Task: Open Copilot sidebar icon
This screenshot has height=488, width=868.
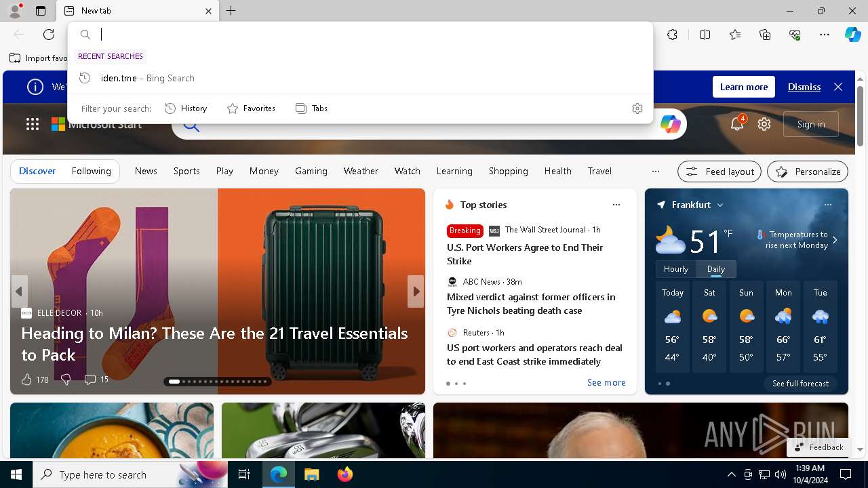Action: coord(852,35)
